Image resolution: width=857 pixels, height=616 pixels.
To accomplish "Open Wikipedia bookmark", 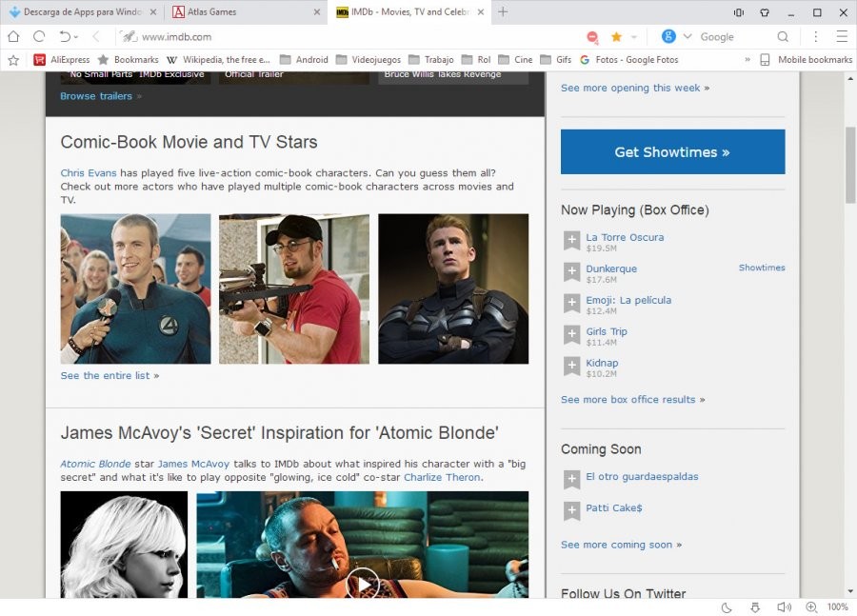I will click(x=218, y=60).
